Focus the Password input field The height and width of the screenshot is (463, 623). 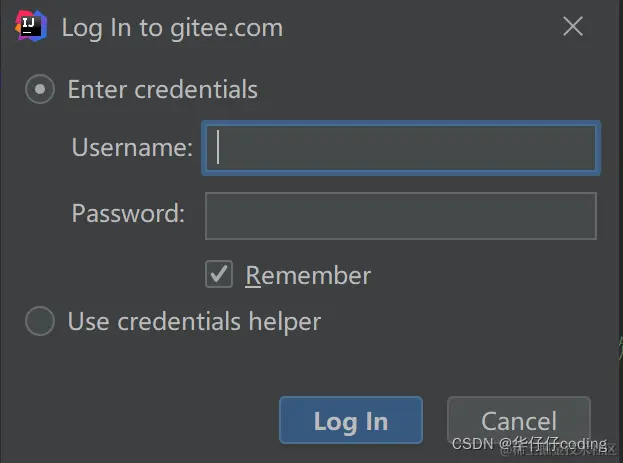point(401,216)
